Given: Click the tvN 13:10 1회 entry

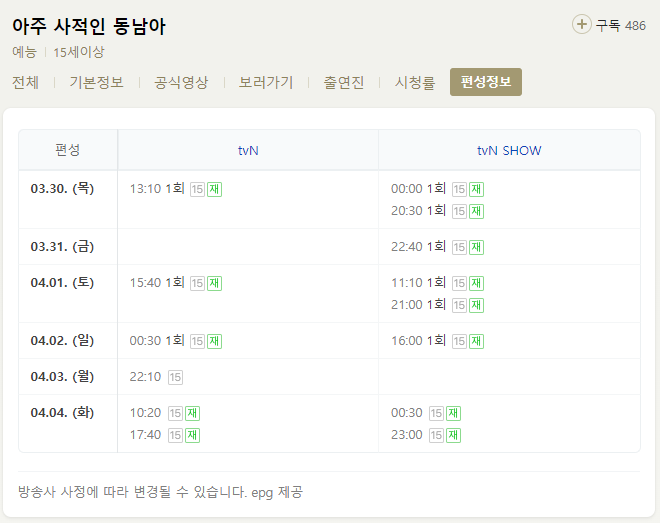Looking at the screenshot, I should 176,189.
